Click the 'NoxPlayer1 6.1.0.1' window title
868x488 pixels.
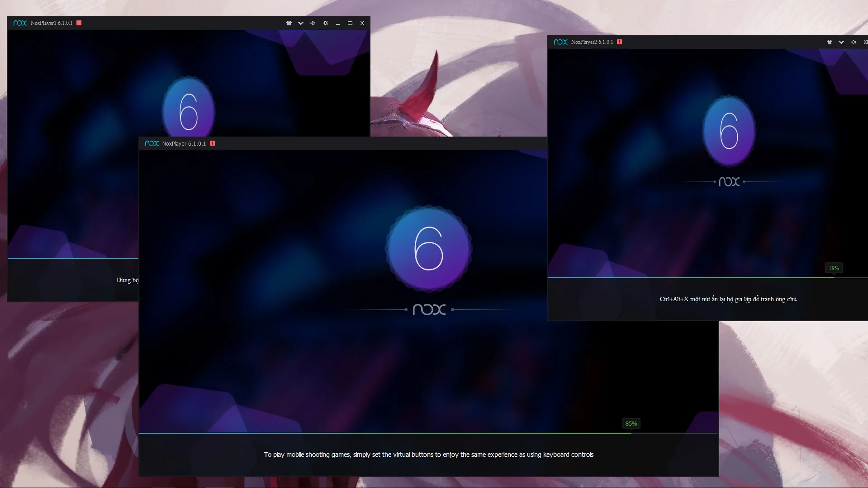click(52, 23)
